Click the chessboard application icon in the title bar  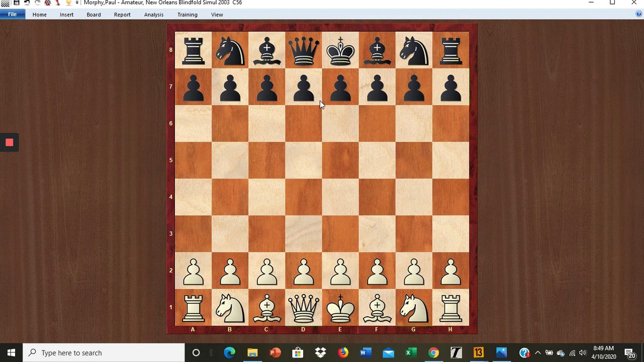(5, 3)
